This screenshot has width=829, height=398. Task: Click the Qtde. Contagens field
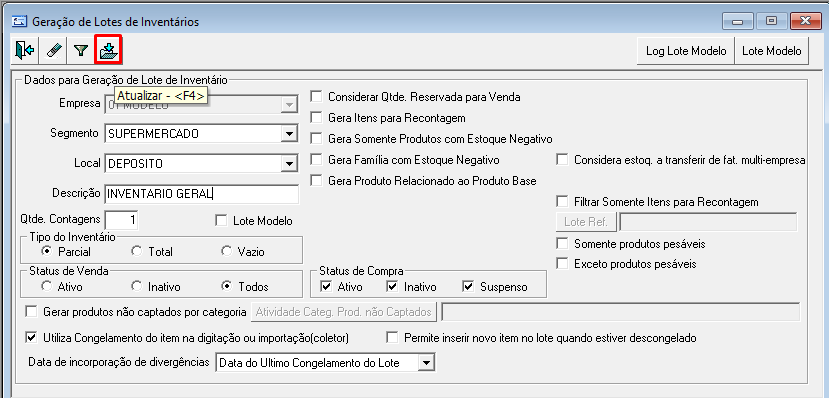[122, 220]
